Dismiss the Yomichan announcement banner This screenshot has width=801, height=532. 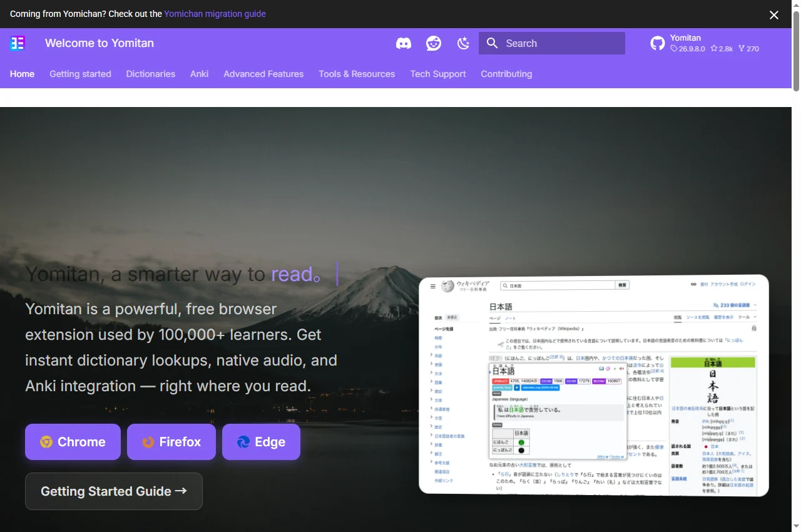(x=774, y=15)
